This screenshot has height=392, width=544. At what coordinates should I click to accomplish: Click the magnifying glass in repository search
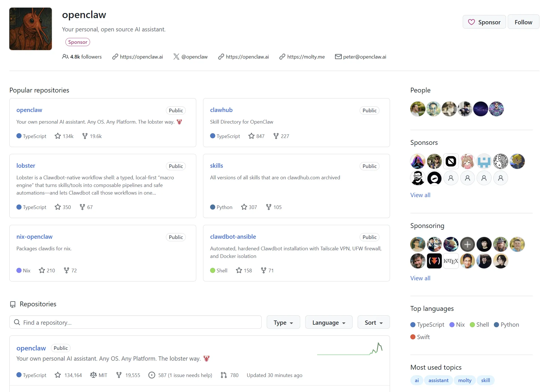click(x=17, y=322)
